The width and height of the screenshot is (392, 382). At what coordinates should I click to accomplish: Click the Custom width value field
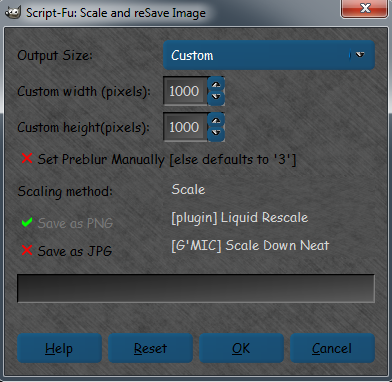point(185,91)
